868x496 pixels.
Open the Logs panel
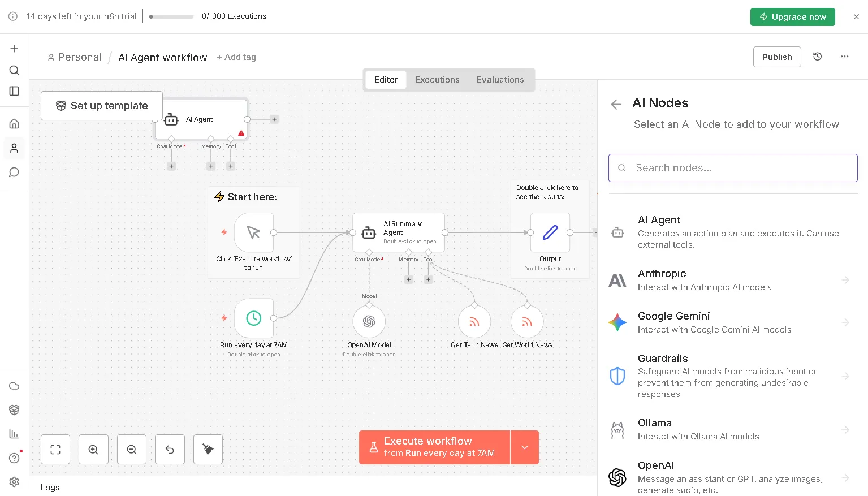[x=50, y=487]
